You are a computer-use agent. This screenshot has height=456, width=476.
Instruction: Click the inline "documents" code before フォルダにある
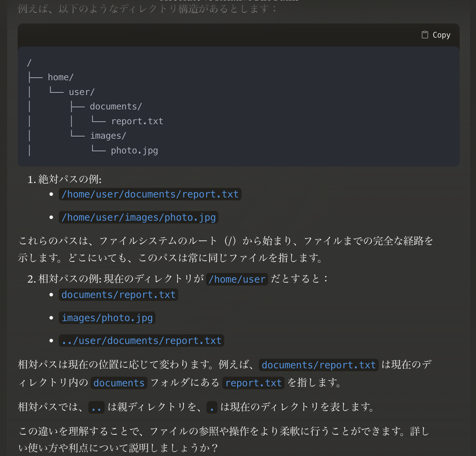point(119,383)
